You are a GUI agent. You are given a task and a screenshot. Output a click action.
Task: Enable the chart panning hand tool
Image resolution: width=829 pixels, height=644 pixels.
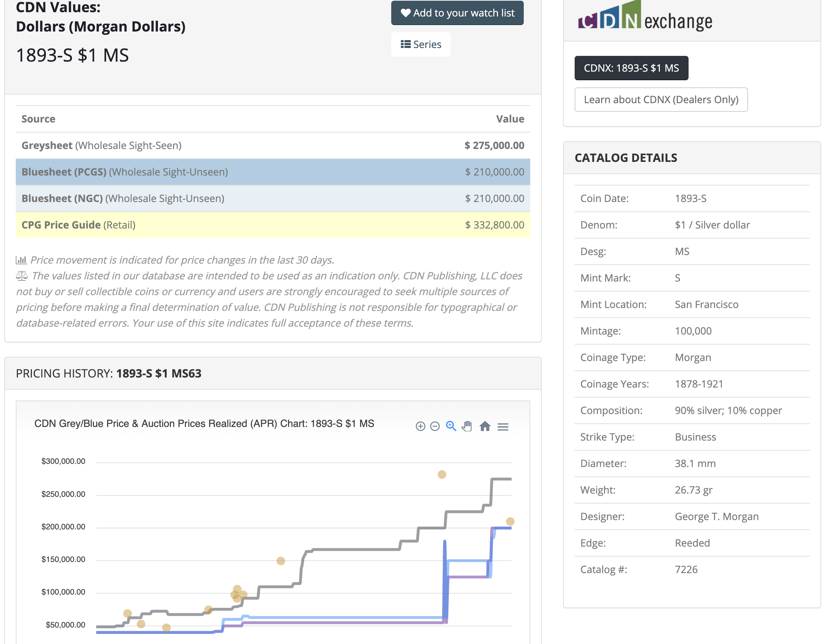tap(467, 426)
